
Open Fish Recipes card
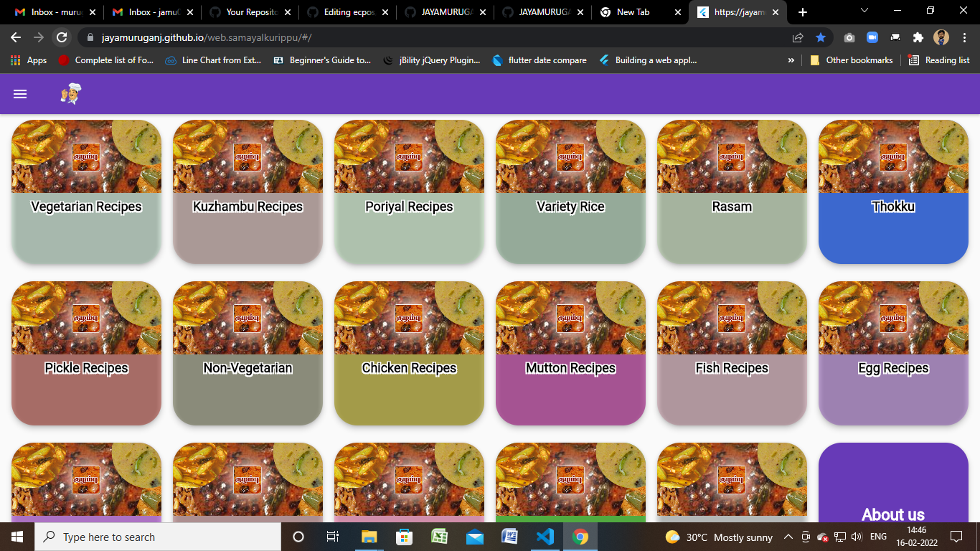pos(732,353)
